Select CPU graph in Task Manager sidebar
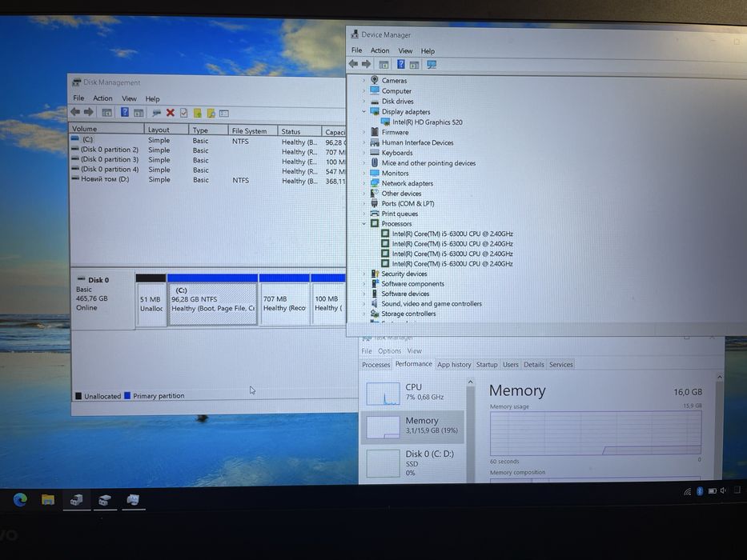The height and width of the screenshot is (560, 747). pos(412,394)
